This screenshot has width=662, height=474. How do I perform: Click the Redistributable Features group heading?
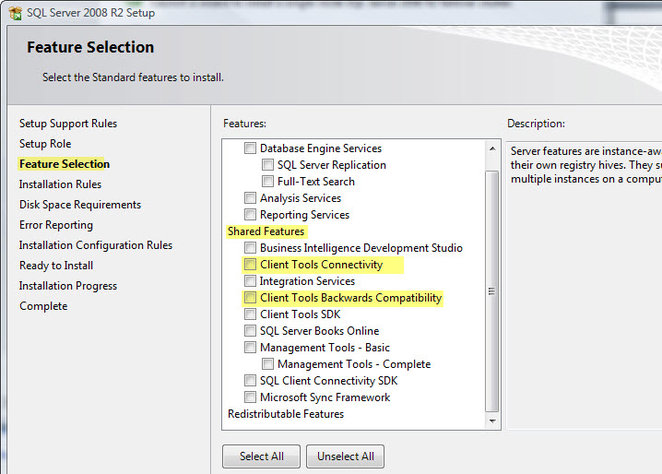[286, 414]
